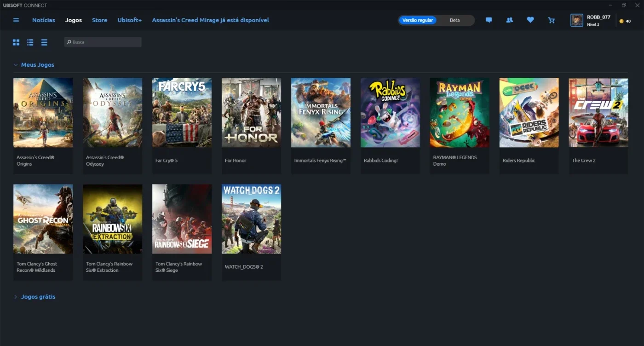Open the friends list icon
This screenshot has height=346, width=644.
click(x=509, y=20)
